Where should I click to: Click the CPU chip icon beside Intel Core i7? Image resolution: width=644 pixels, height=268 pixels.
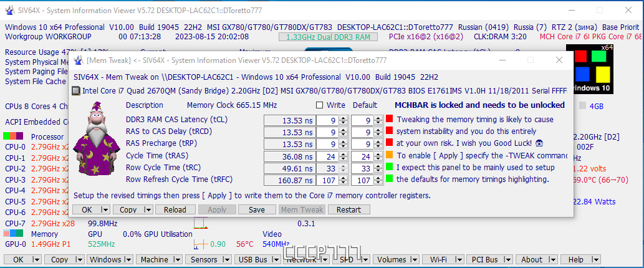coord(77,90)
